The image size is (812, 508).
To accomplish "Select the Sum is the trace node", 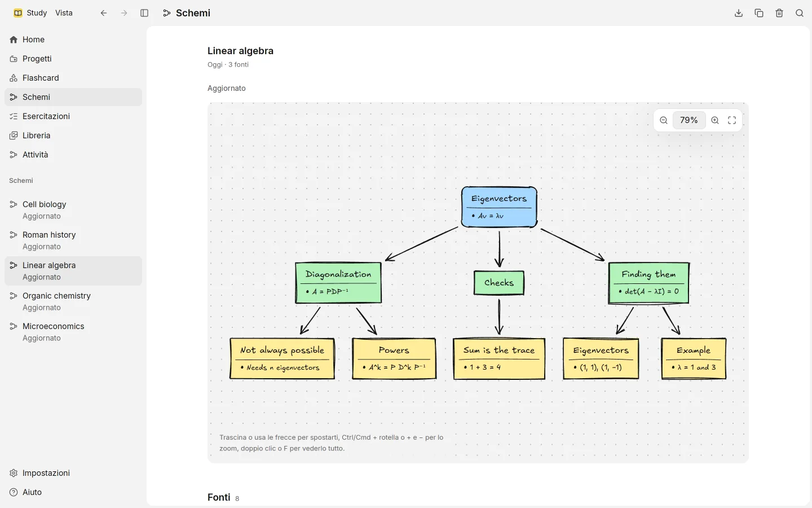I will (499, 358).
